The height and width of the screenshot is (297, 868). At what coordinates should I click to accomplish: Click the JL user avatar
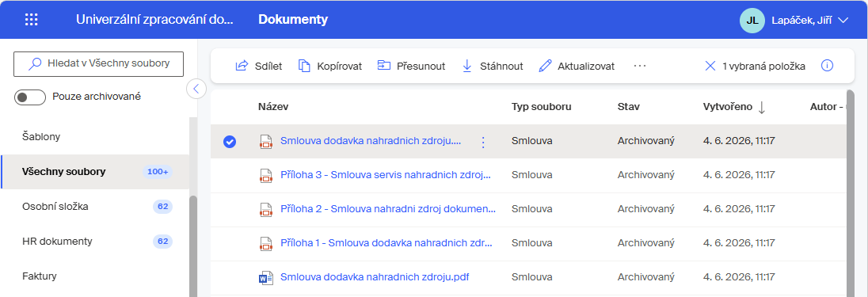[752, 21]
